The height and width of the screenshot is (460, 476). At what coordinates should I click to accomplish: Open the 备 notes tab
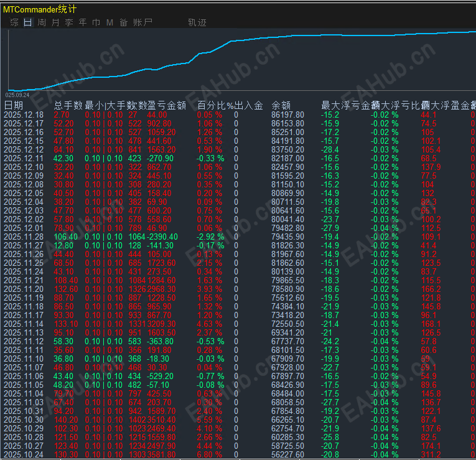[x=123, y=22]
